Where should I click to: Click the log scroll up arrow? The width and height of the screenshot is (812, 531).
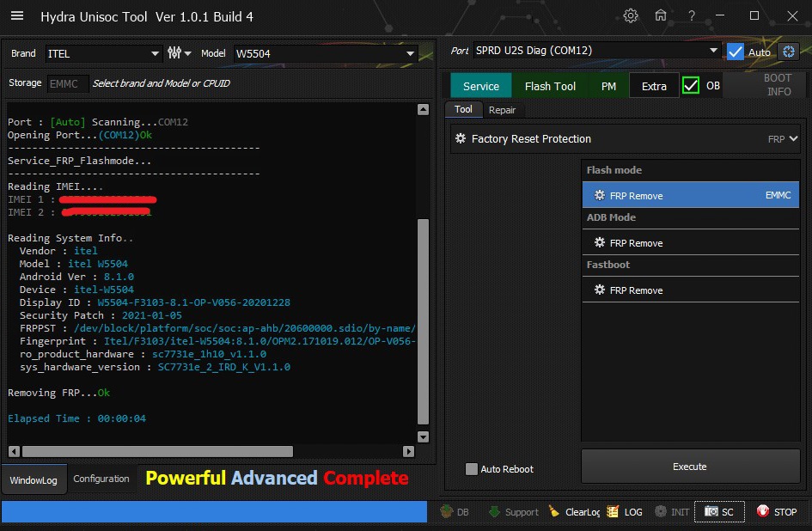423,109
